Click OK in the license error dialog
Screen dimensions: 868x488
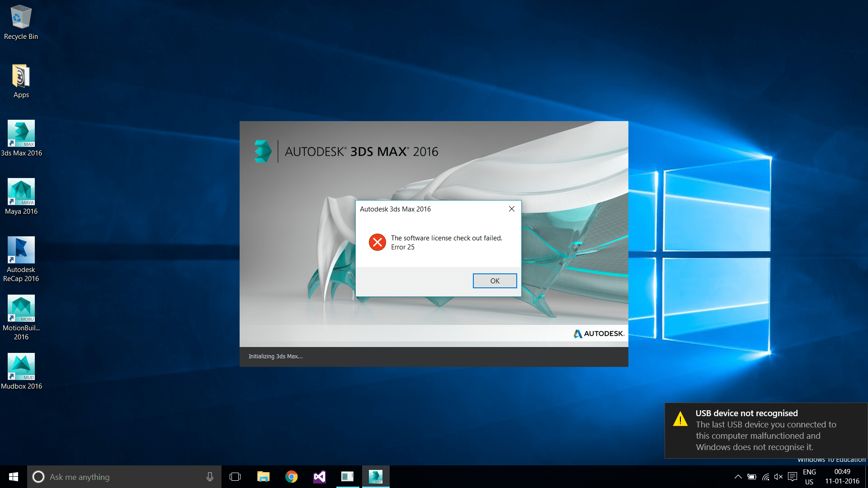click(x=495, y=281)
